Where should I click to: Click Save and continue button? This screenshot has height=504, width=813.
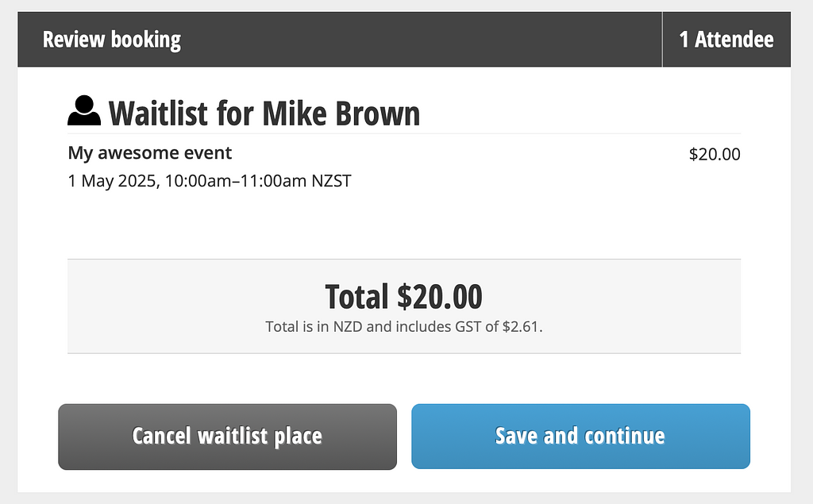tap(580, 436)
